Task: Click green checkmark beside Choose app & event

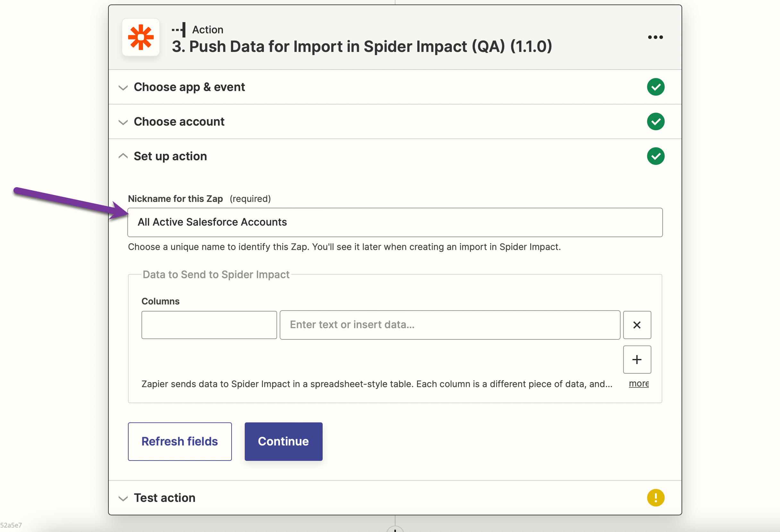Action: [656, 87]
